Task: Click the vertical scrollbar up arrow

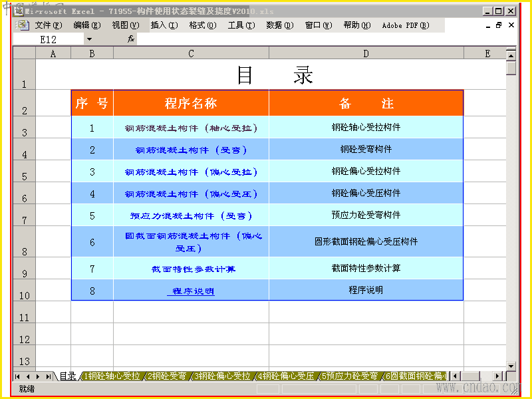Action: (x=511, y=55)
